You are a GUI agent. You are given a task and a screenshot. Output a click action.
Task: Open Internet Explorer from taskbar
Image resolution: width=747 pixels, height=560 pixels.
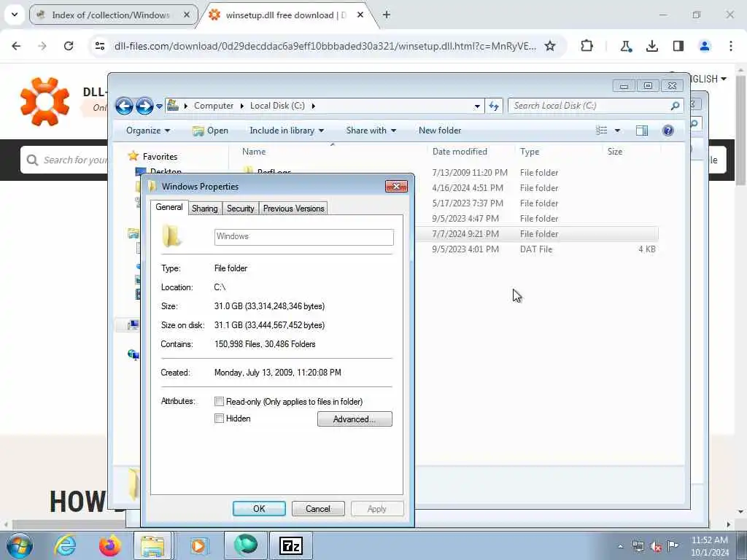[65, 545]
